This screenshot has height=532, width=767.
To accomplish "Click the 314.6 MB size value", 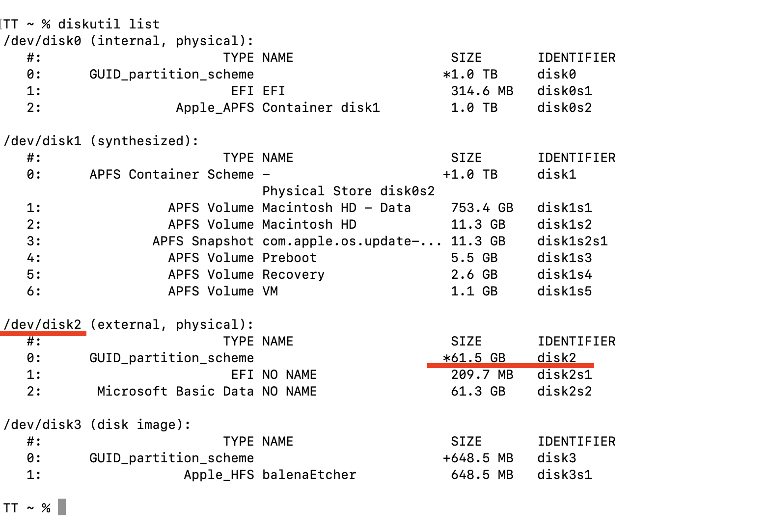I will (482, 91).
